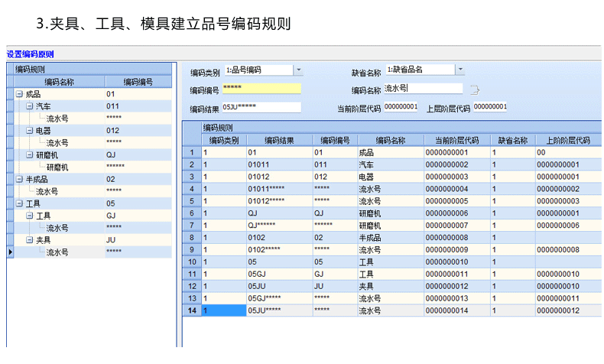This screenshot has height=364, width=604.
Task: Click the 当前阶层代码 column header in grid
Action: tap(456, 140)
